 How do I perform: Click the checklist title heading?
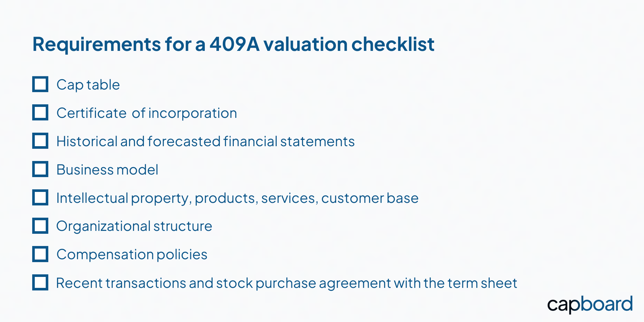pos(233,44)
